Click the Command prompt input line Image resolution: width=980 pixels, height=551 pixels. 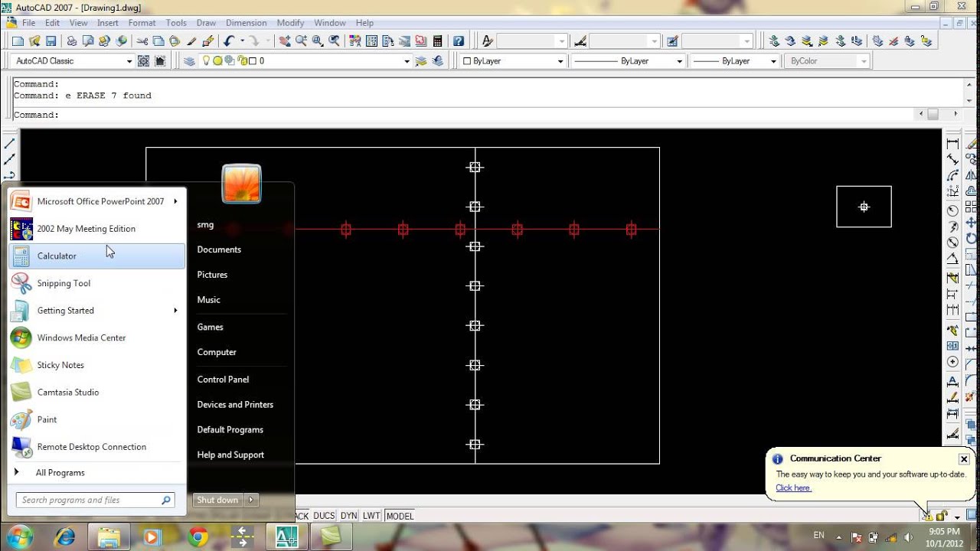pyautogui.click(x=465, y=115)
